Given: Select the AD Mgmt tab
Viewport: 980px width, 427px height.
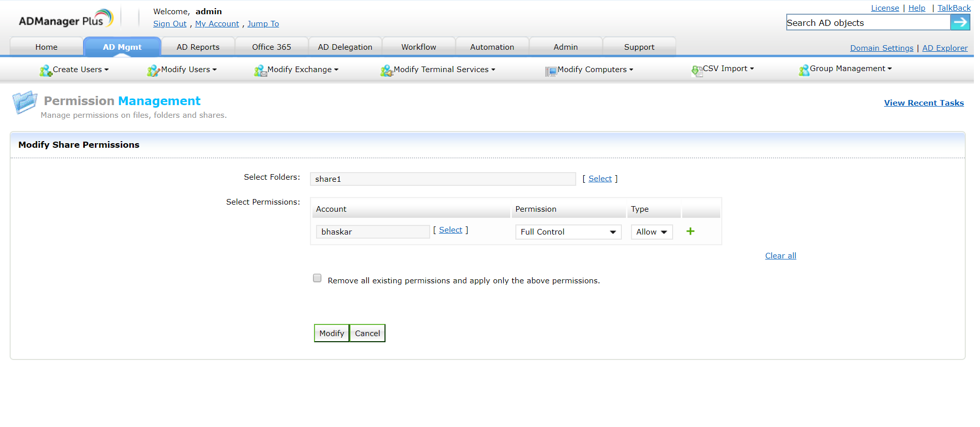Looking at the screenshot, I should (x=122, y=47).
